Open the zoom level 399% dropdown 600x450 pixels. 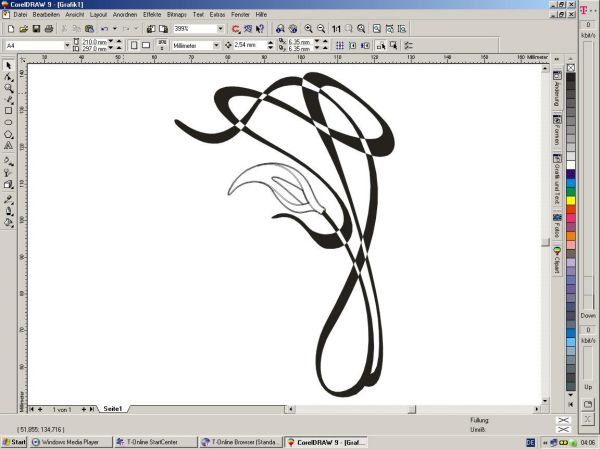(x=222, y=29)
